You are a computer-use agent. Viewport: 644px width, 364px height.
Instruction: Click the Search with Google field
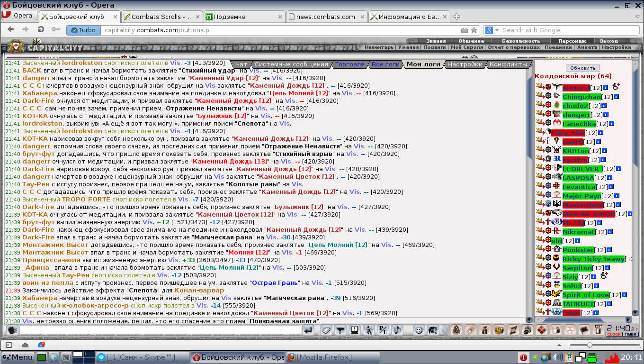click(x=566, y=30)
